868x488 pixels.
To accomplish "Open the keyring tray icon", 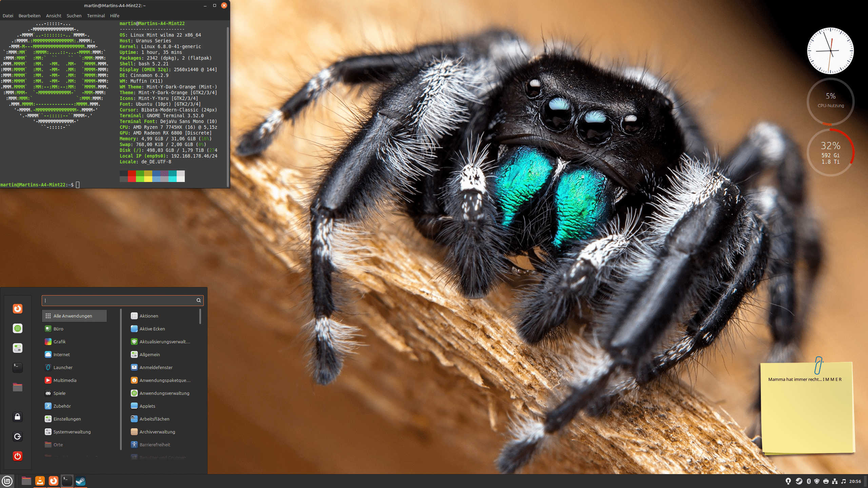I will (788, 481).
